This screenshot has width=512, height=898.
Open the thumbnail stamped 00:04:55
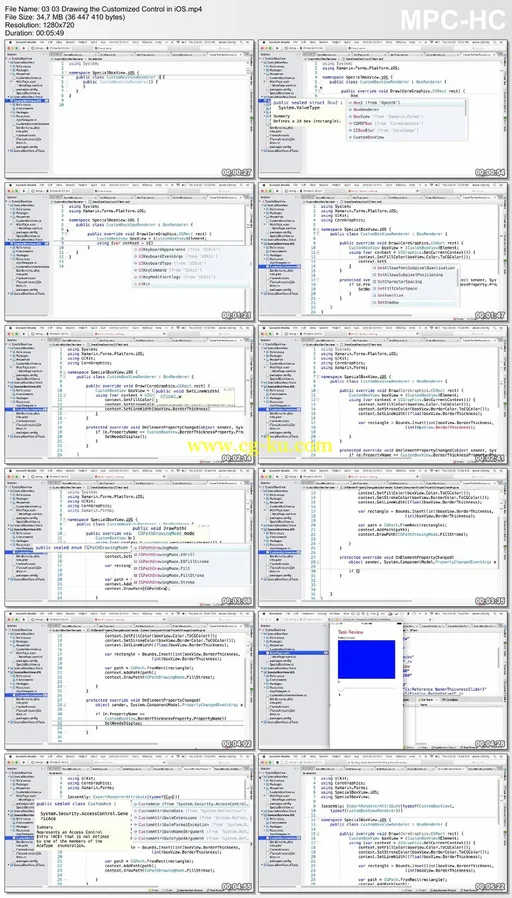coord(129,824)
